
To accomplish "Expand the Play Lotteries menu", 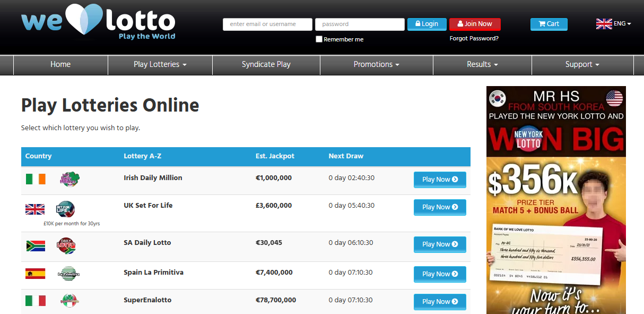I will [x=160, y=64].
